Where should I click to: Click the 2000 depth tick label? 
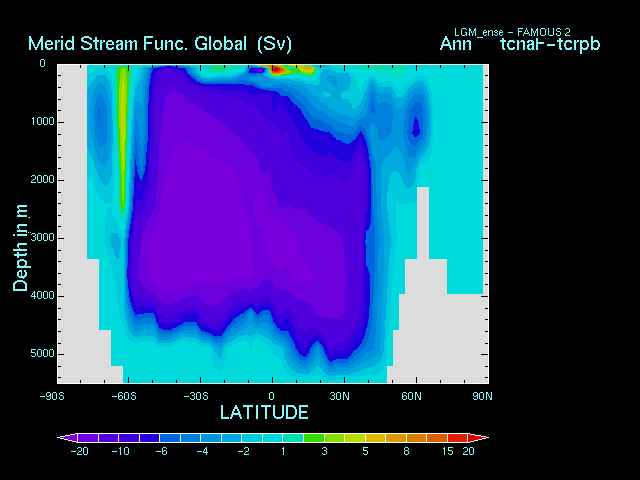[42, 180]
